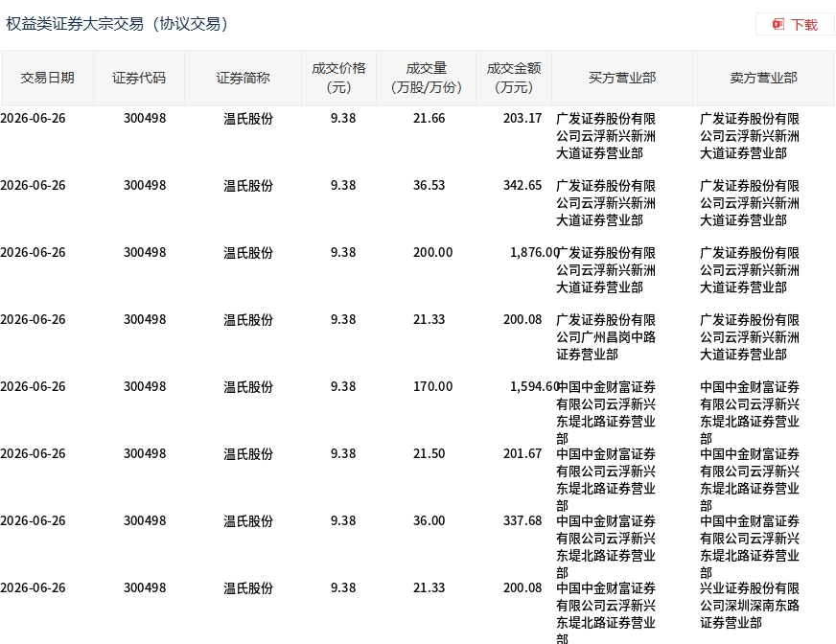Click the 证券简称 column header
The width and height of the screenshot is (836, 644).
243,78
